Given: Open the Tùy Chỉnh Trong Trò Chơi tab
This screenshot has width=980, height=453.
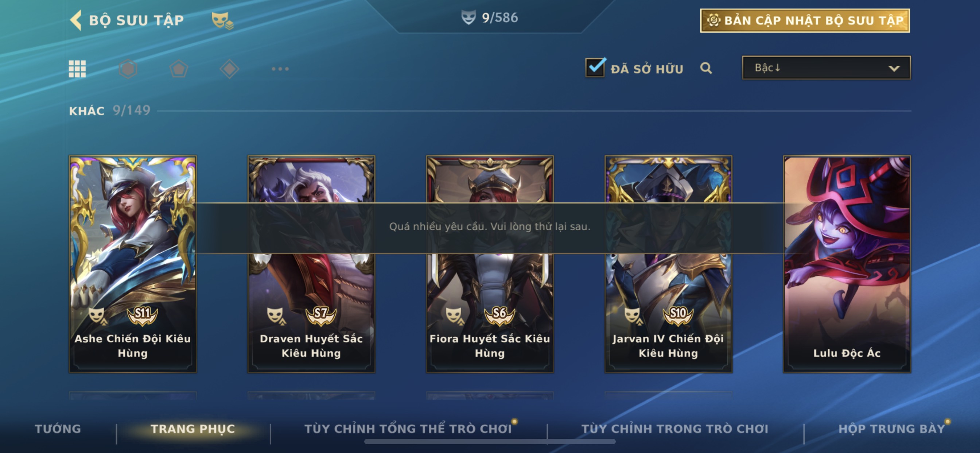Looking at the screenshot, I should coord(675,429).
